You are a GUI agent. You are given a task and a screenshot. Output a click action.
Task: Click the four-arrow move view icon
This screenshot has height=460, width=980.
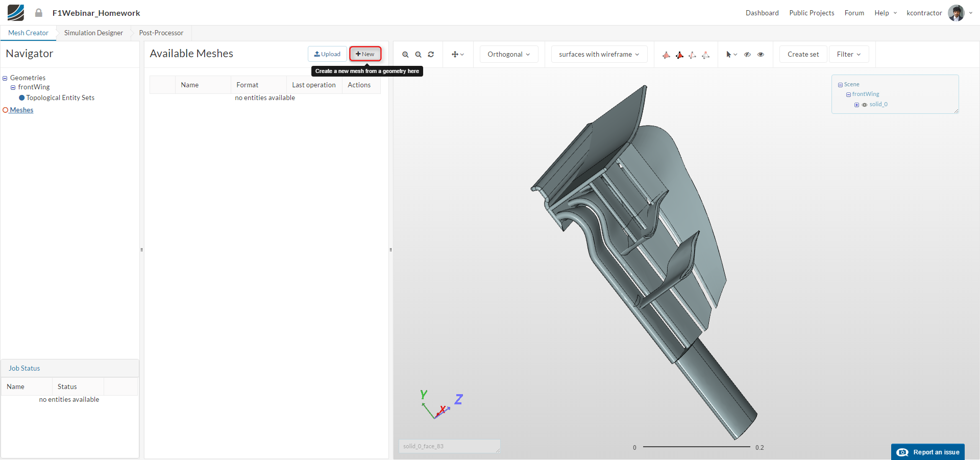455,55
